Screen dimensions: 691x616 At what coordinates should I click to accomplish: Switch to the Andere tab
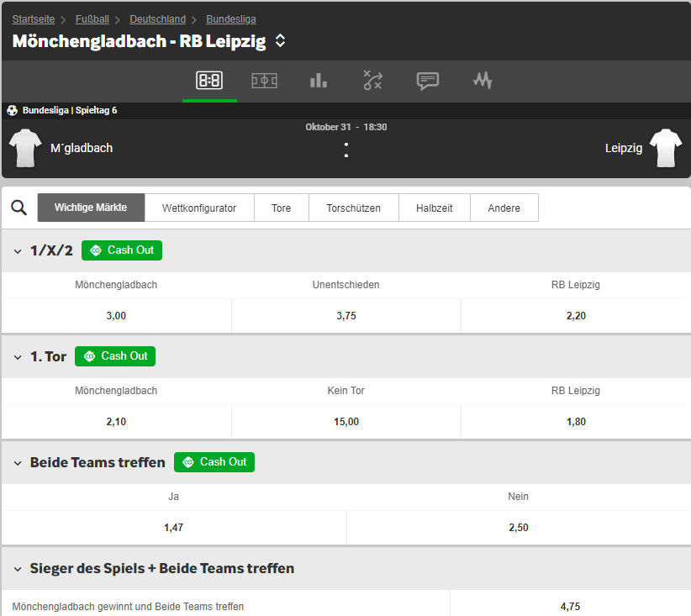pyautogui.click(x=504, y=208)
